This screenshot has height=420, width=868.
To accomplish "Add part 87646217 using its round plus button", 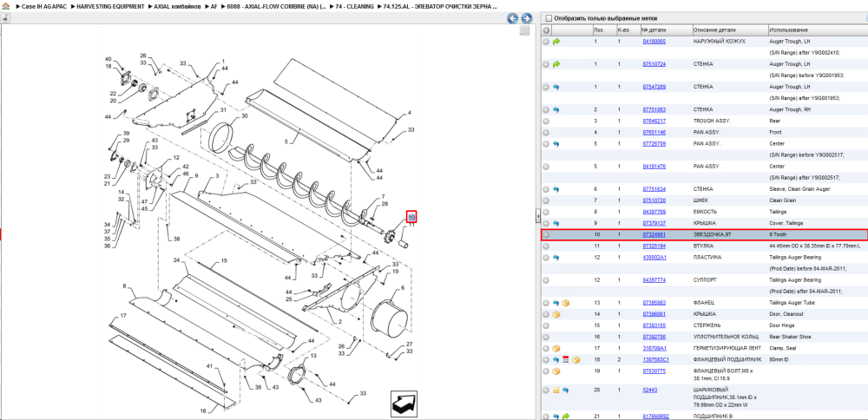I will pyautogui.click(x=546, y=121).
